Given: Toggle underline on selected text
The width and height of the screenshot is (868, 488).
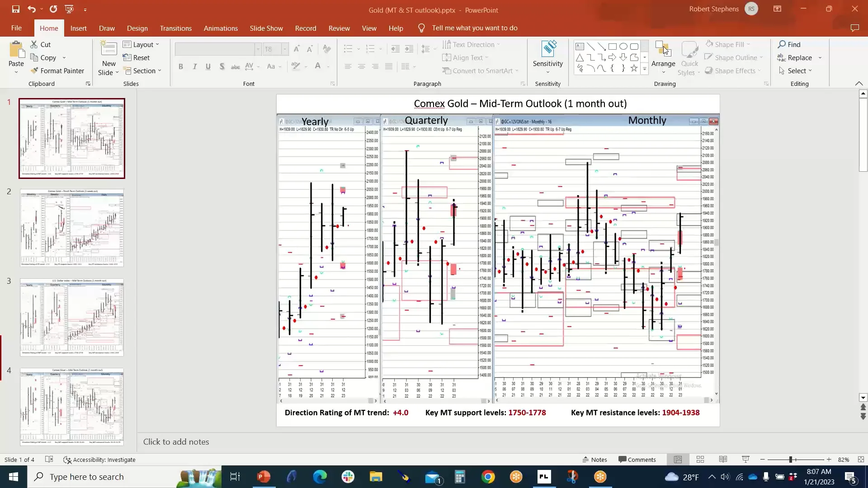Looking at the screenshot, I should coord(208,66).
